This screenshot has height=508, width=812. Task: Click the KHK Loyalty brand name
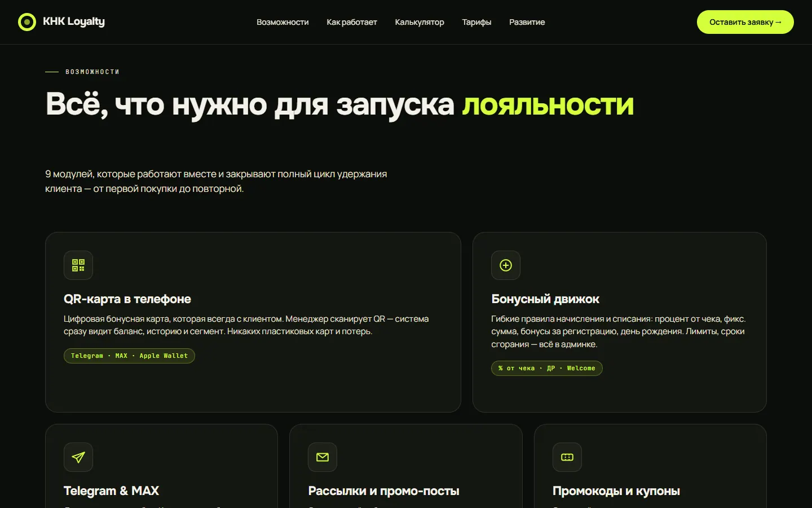coord(74,21)
